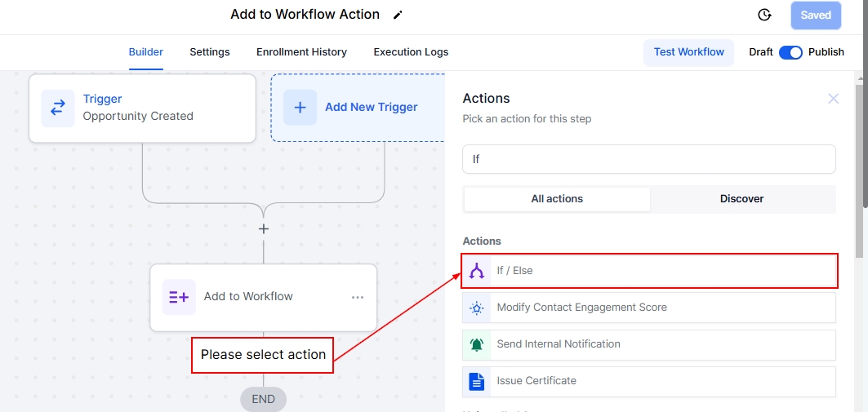Open the Add to Workflow three-dot menu
Image resolution: width=868 pixels, height=412 pixels.
pos(358,297)
